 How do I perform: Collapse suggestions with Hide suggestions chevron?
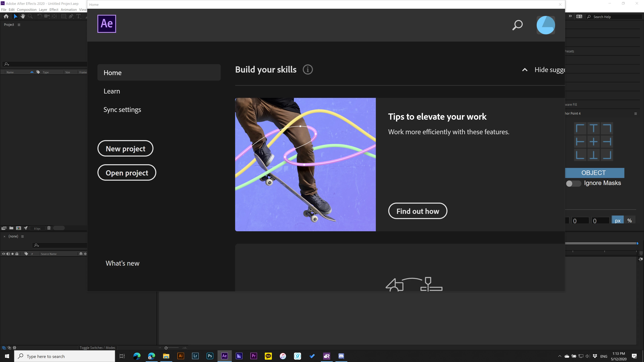click(525, 70)
